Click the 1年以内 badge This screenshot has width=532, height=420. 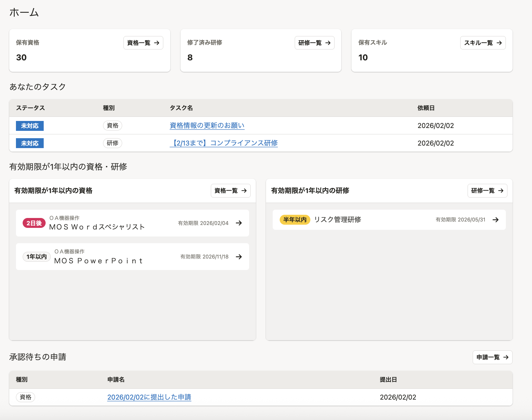[36, 257]
